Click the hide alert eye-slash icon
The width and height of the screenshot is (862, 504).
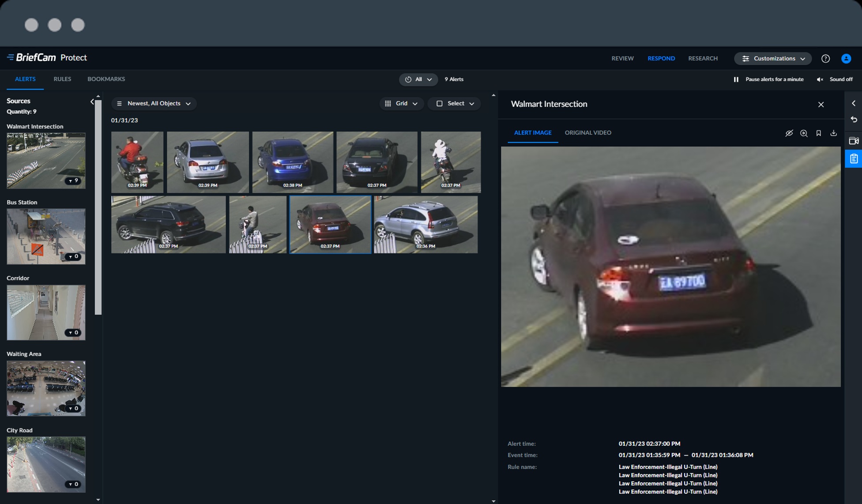click(x=789, y=133)
